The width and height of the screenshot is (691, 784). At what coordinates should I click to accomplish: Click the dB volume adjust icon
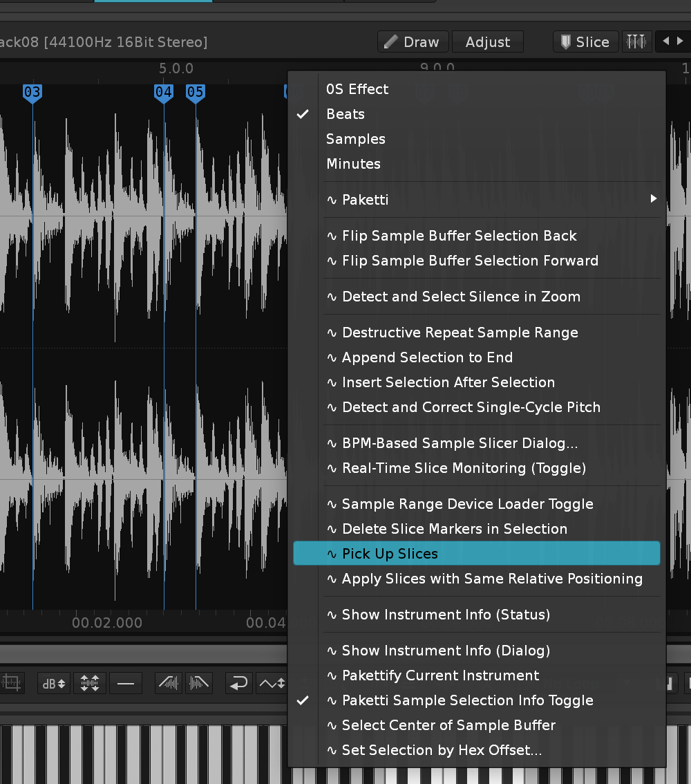pyautogui.click(x=54, y=684)
